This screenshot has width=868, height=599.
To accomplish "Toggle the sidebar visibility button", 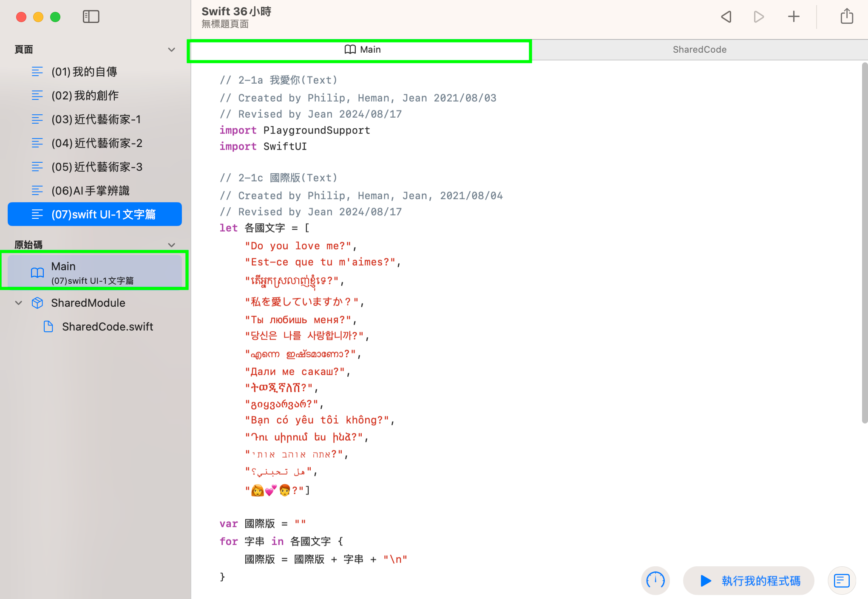I will (x=91, y=17).
